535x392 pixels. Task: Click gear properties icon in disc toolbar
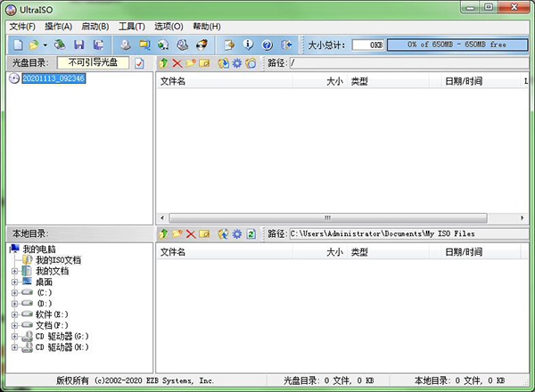pyautogui.click(x=237, y=63)
